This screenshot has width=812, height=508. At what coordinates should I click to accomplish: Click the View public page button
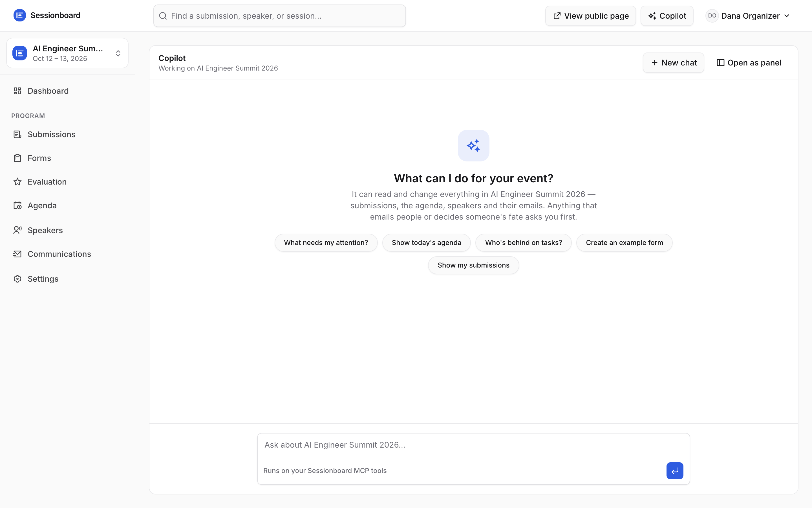point(591,16)
